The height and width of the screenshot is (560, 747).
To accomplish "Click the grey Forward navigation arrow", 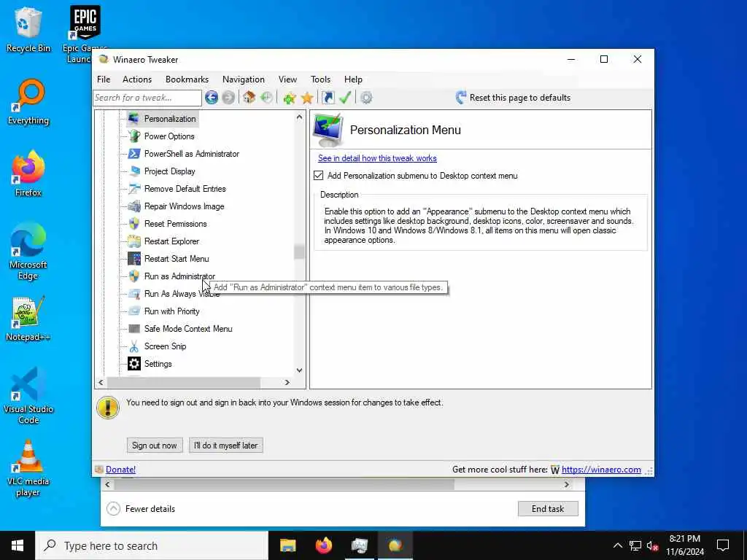I will click(228, 98).
